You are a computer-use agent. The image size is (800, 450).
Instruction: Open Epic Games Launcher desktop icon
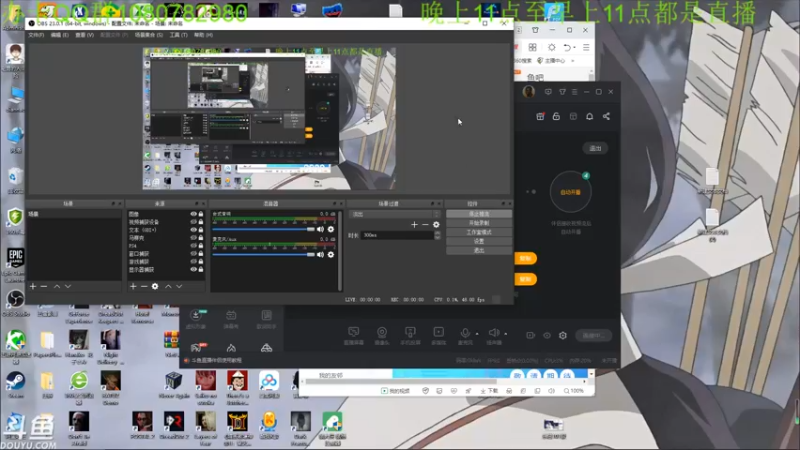click(15, 264)
